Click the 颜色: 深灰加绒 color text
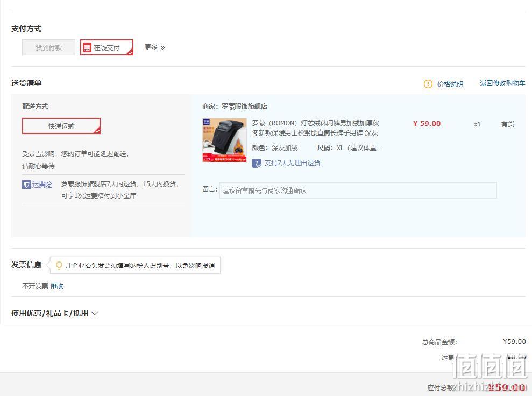Viewport: 532px width, 396px height. [275, 147]
